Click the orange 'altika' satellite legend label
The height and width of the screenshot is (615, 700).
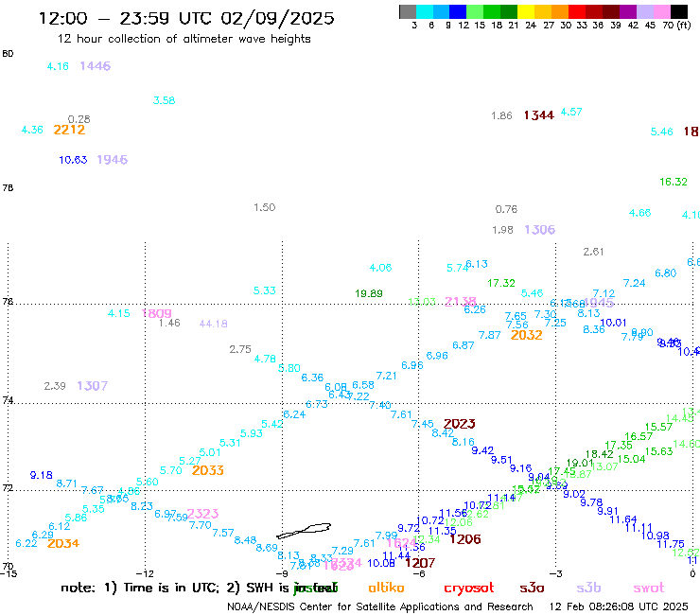pyautogui.click(x=386, y=588)
